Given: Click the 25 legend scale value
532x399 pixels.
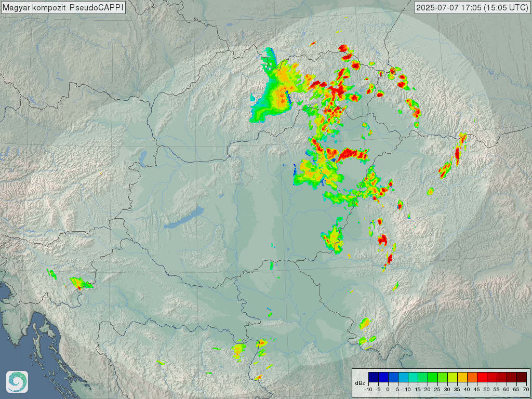Looking at the screenshot, I should point(437,390).
